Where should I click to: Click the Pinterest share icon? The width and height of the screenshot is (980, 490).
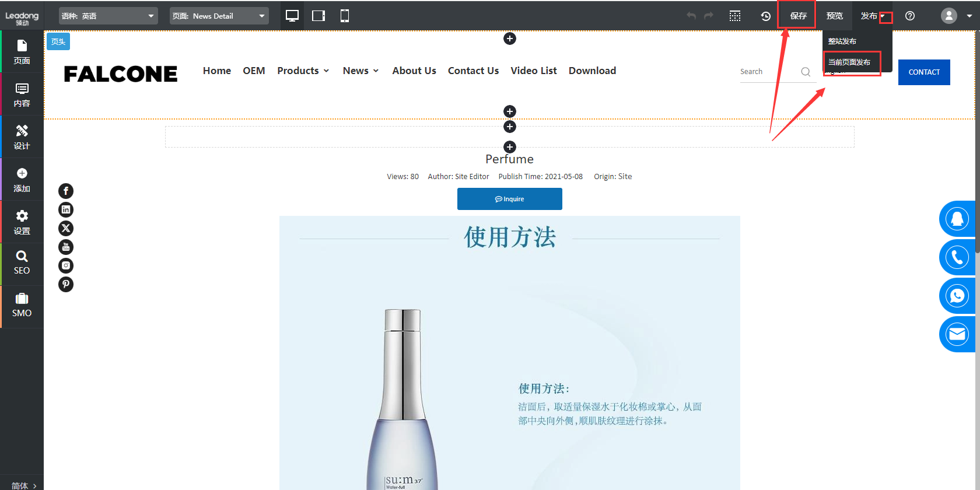(x=66, y=284)
